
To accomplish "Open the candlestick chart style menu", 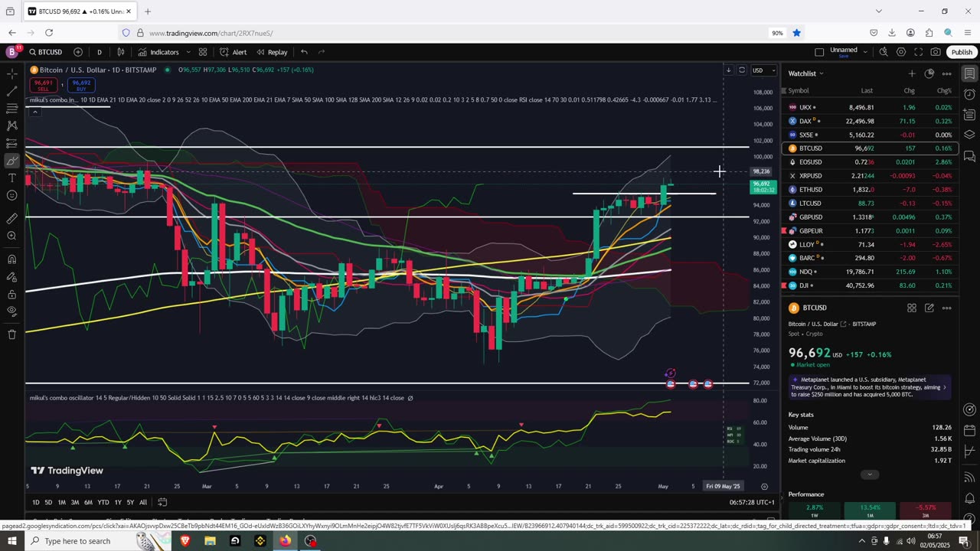I will [121, 52].
